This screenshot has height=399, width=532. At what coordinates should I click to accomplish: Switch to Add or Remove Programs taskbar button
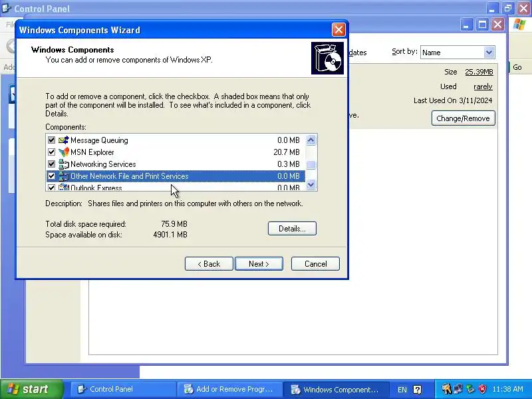click(x=229, y=389)
